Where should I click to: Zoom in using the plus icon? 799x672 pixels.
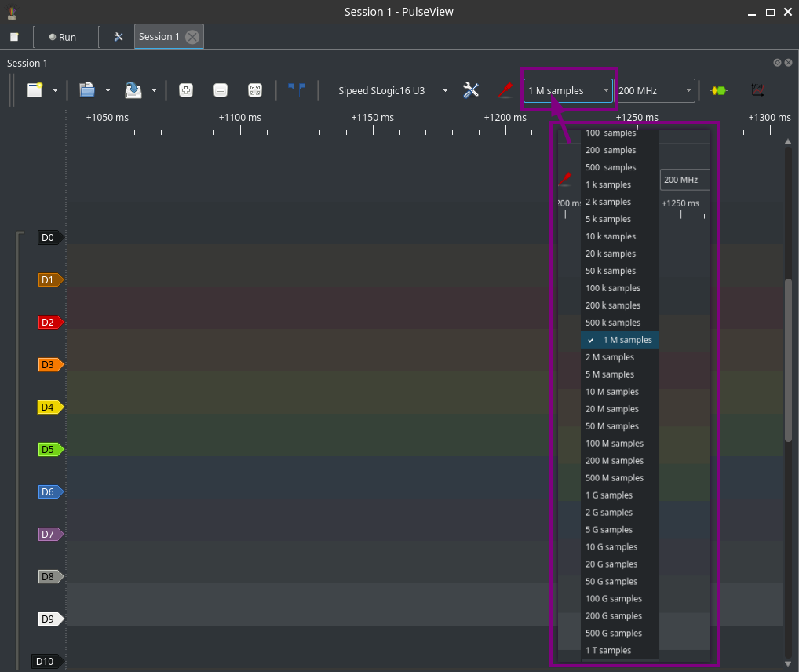186,90
